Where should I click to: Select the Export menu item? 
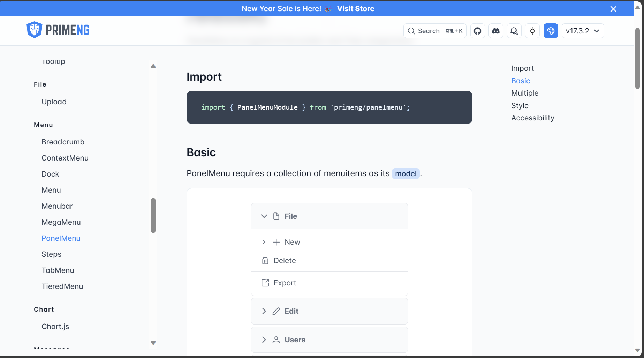pos(329,283)
